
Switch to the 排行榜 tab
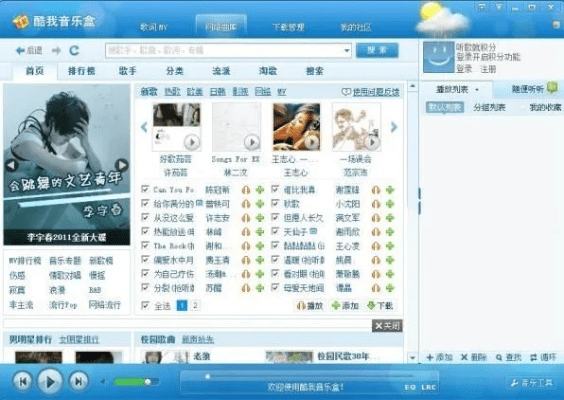click(x=82, y=71)
